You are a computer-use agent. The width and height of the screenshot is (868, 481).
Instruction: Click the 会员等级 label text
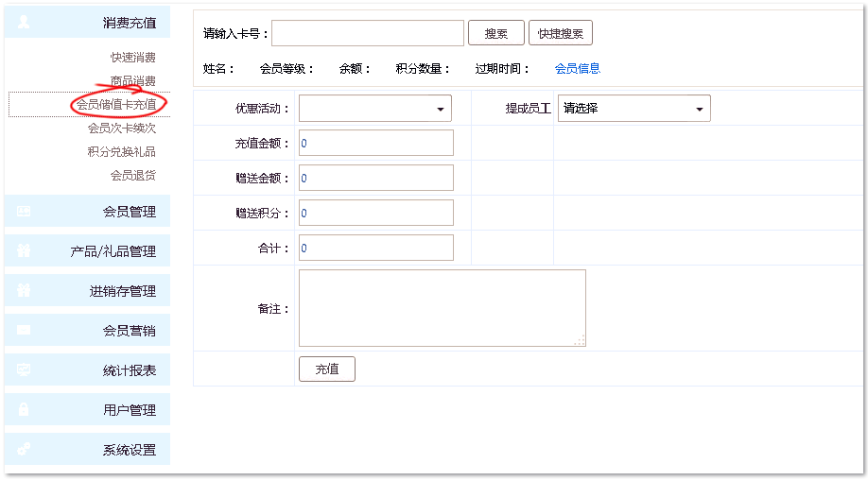coord(286,69)
